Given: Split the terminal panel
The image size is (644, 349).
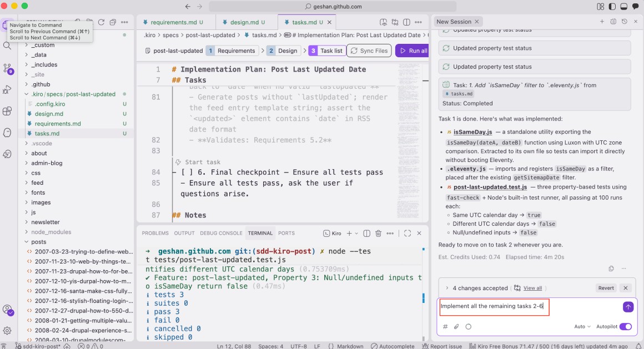Looking at the screenshot, I should coord(367,233).
